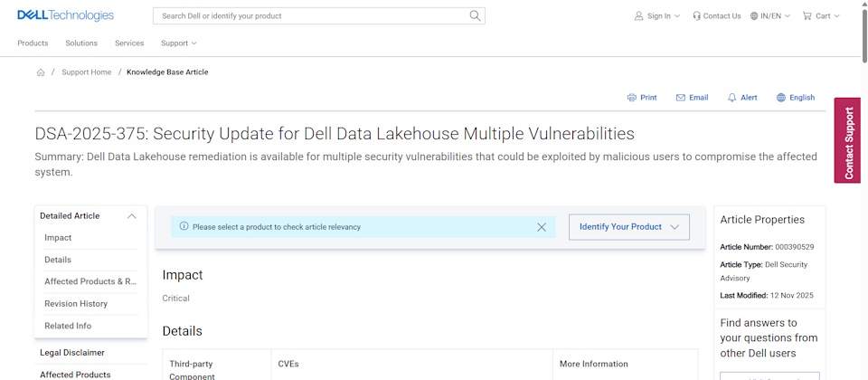Click the search magnifier icon
This screenshot has height=380, width=868.
point(475,15)
